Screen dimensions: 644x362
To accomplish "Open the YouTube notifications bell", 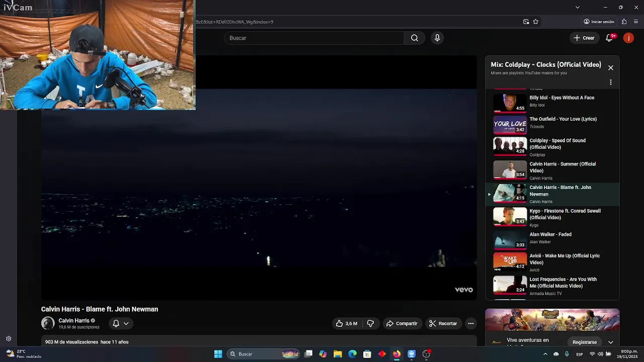I will pyautogui.click(x=609, y=38).
